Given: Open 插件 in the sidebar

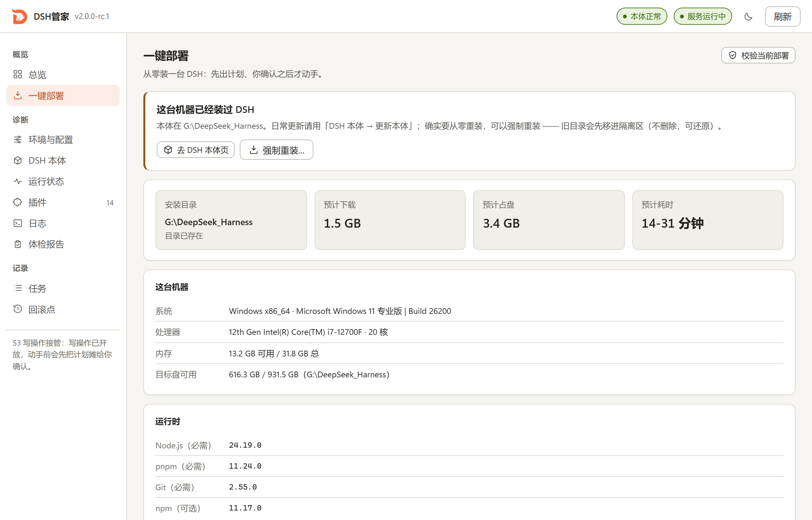Looking at the screenshot, I should click(x=63, y=203).
